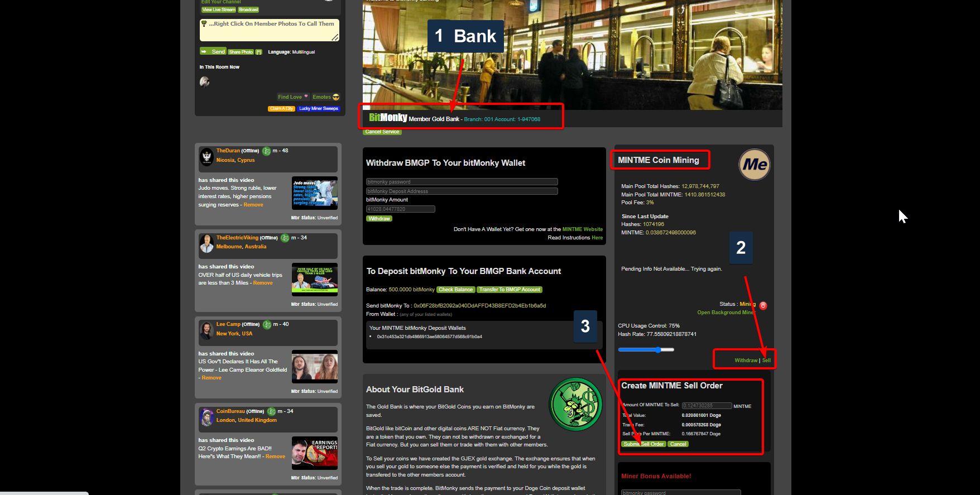This screenshot has width=980, height=495.
Task: Remove the US daily vehicle trips video
Action: (263, 283)
